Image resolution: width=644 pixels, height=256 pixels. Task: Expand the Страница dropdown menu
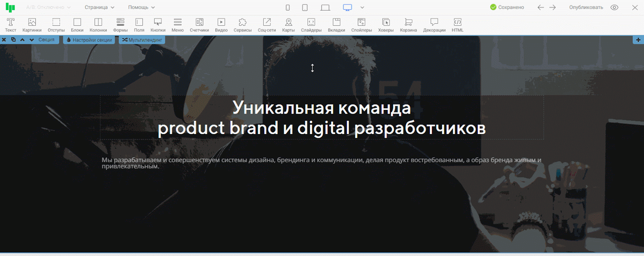click(x=99, y=7)
